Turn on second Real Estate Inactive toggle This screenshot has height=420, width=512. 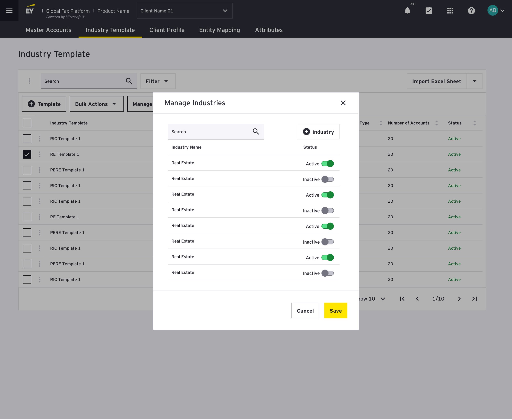click(327, 179)
